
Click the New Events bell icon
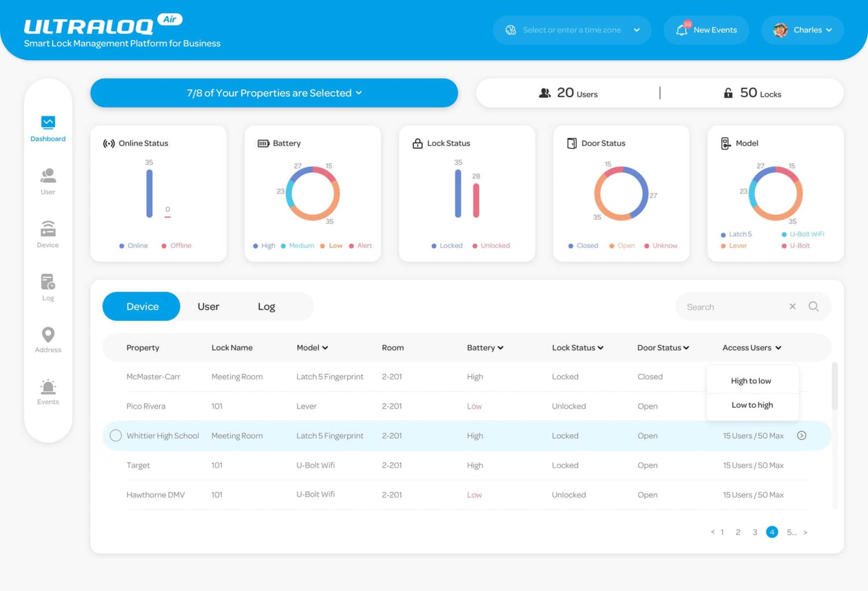682,30
